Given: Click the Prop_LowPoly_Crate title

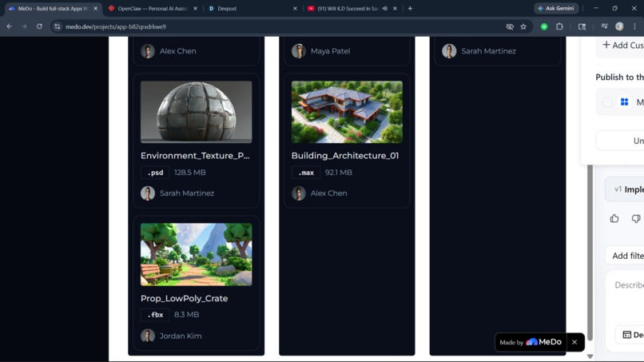Looking at the screenshot, I should pos(184,298).
